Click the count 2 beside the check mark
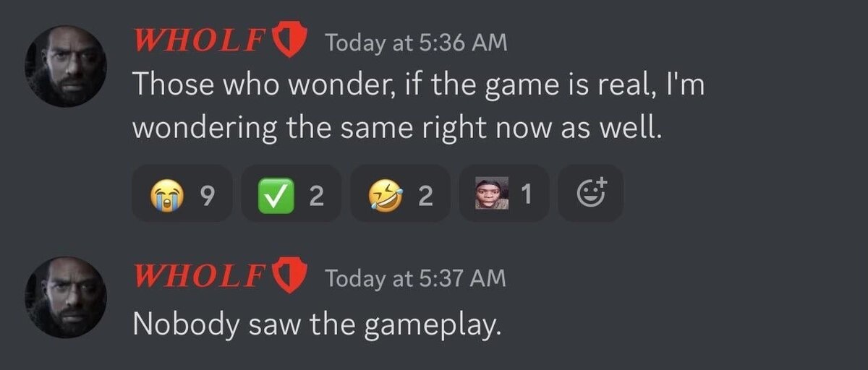Image resolution: width=868 pixels, height=370 pixels. (x=316, y=194)
